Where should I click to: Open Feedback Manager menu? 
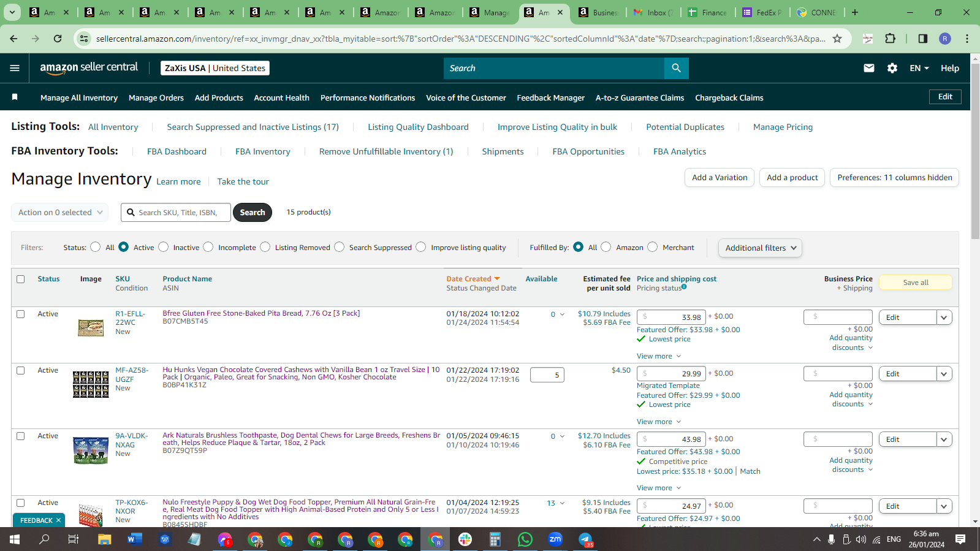(550, 97)
